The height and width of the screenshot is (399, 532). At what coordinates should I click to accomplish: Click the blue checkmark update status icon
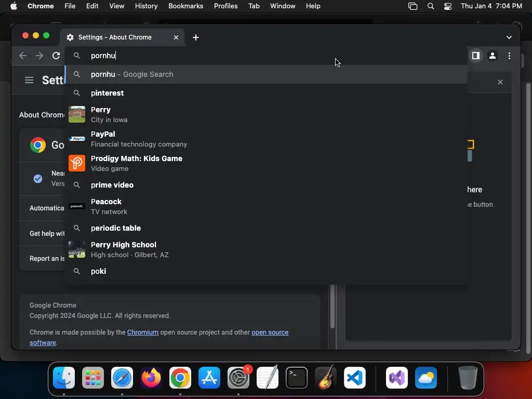(37, 179)
